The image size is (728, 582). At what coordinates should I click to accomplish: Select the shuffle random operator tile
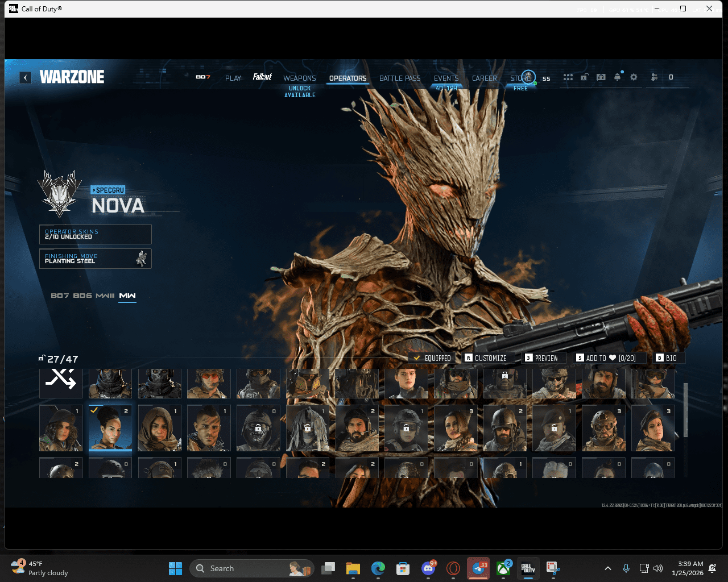pyautogui.click(x=61, y=380)
